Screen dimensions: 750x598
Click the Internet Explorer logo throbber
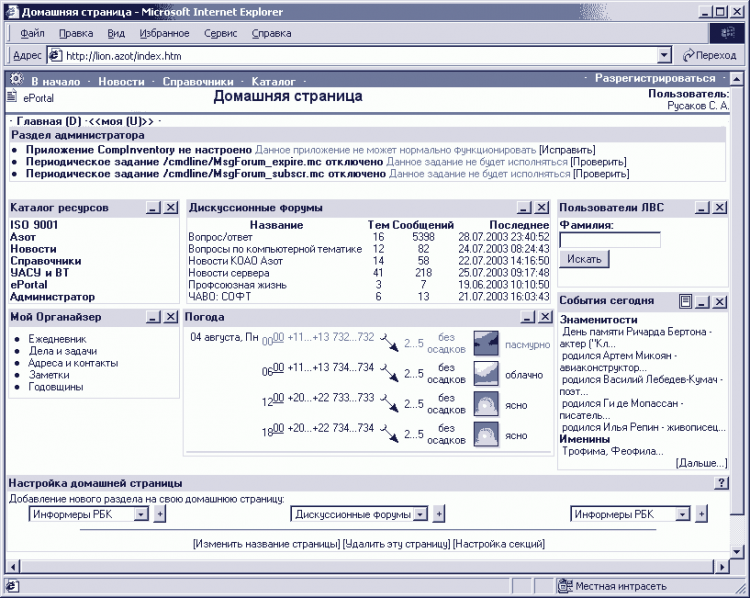coord(728,33)
